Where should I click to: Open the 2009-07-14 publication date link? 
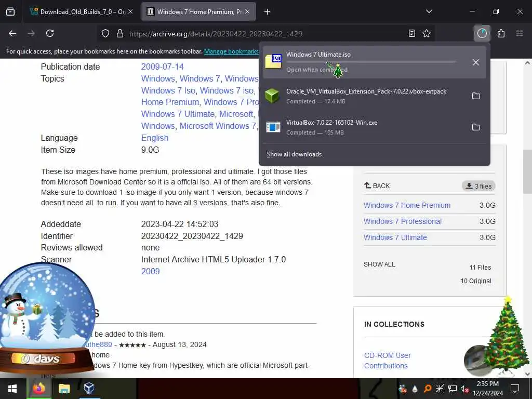(x=162, y=67)
